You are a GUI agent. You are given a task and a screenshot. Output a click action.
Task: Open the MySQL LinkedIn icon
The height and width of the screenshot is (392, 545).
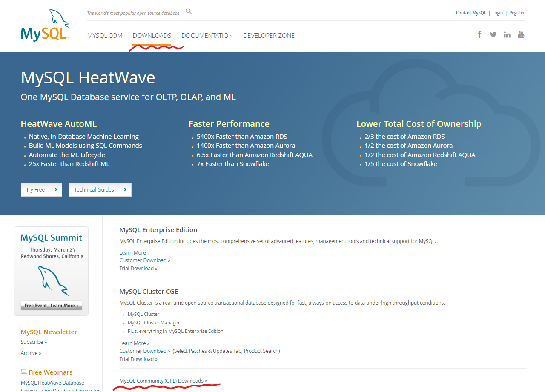507,35
